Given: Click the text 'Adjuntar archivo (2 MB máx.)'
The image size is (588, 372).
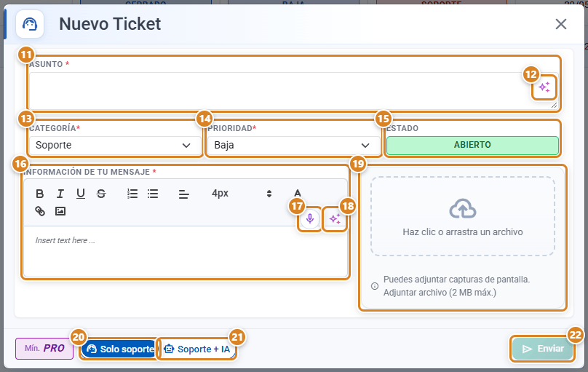Looking at the screenshot, I should pyautogui.click(x=440, y=293).
